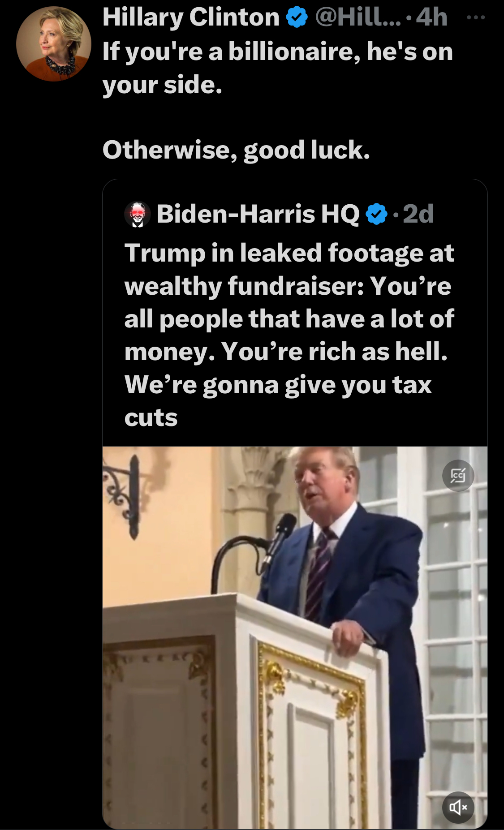Click the blue verified badge beside Hillary Clinton

[297, 17]
